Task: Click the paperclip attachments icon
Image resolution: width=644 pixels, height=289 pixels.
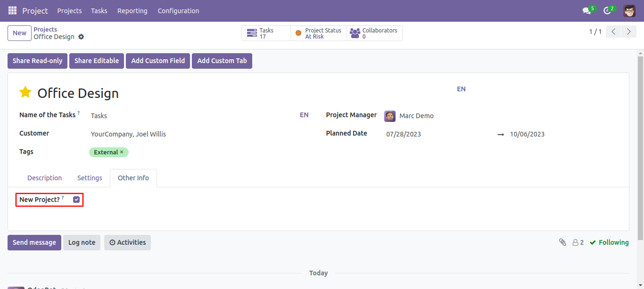Action: [562, 242]
